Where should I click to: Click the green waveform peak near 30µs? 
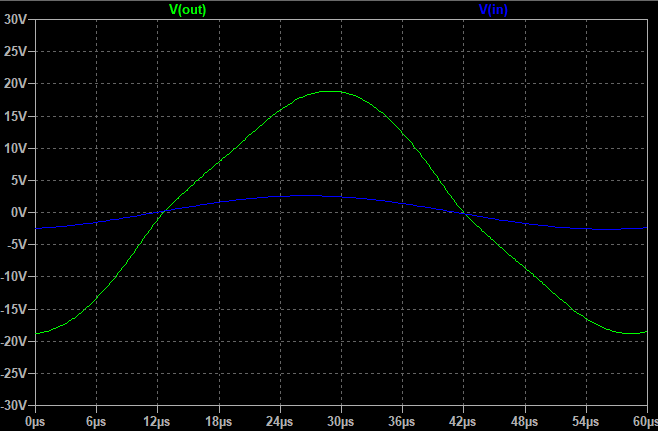[x=332, y=91]
